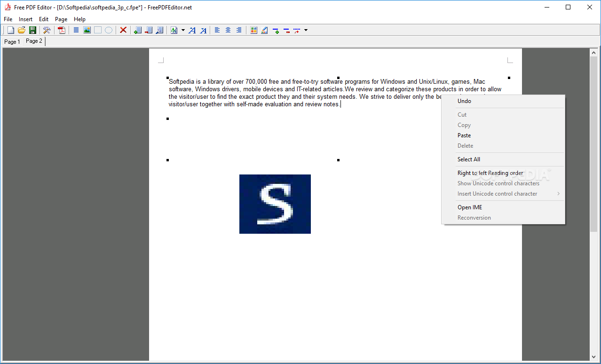Open the Insert menu

25,19
